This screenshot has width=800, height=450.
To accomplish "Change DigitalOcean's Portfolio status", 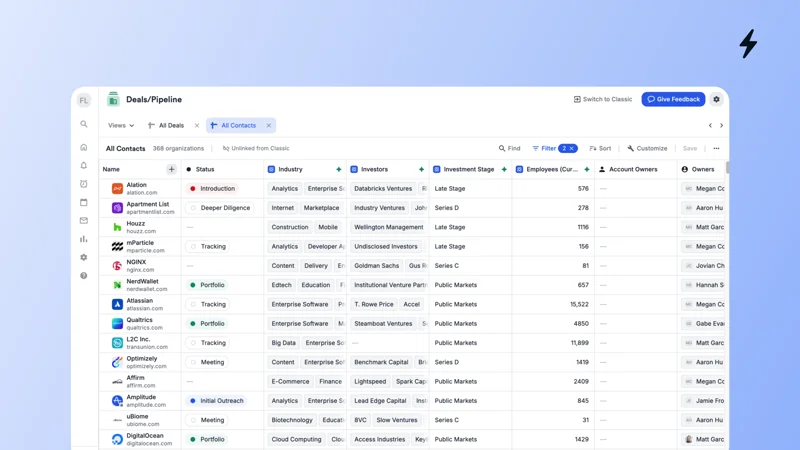I will [207, 439].
